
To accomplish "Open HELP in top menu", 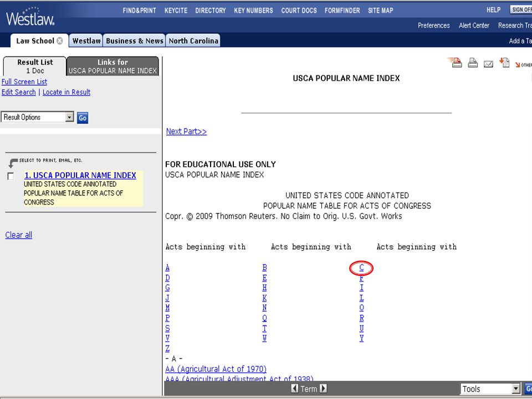I will pyautogui.click(x=493, y=10).
